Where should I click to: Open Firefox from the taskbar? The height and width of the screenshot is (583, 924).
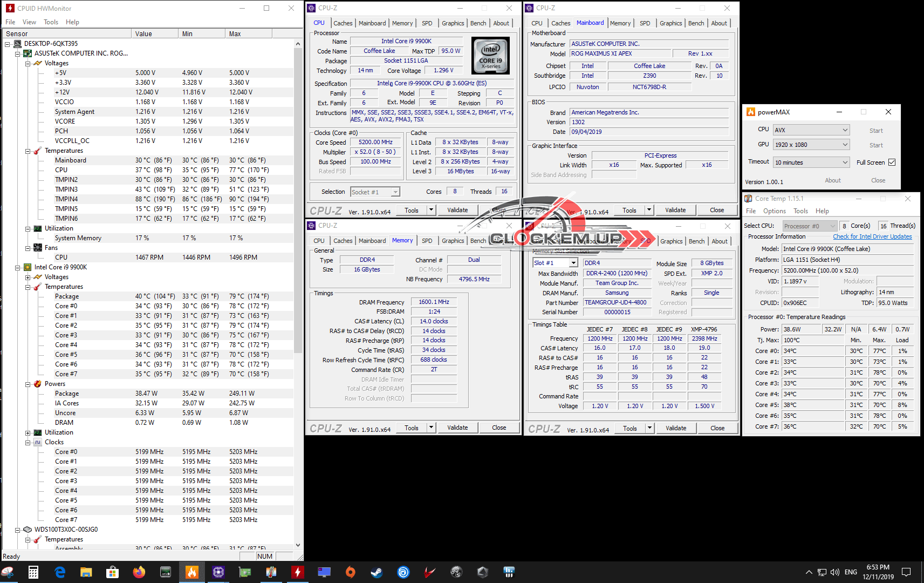click(x=139, y=572)
